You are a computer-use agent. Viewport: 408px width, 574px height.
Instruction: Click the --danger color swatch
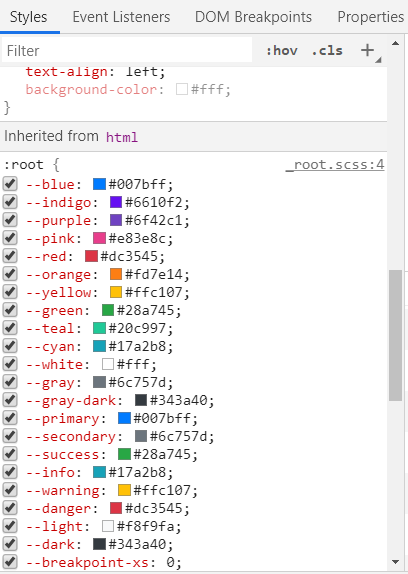tap(116, 508)
